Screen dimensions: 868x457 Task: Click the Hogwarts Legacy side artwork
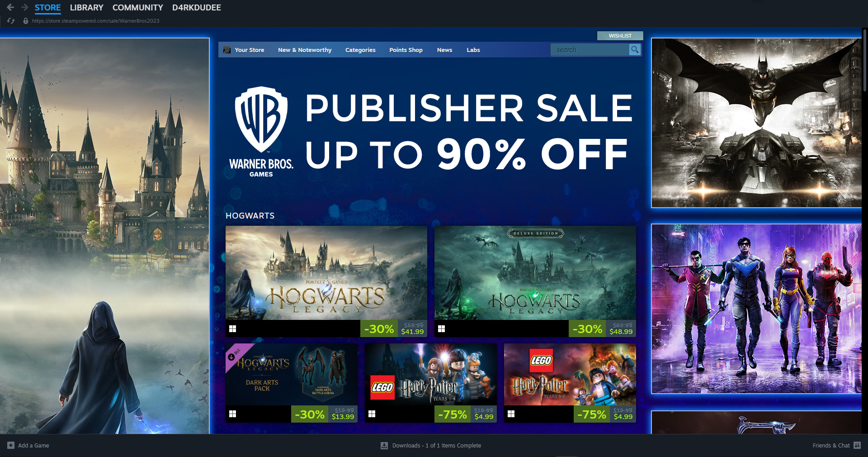point(104,236)
